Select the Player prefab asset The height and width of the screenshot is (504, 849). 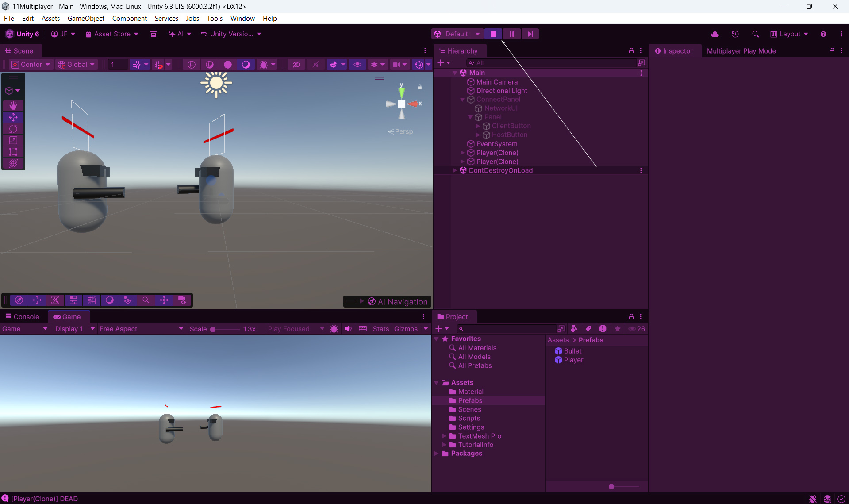pyautogui.click(x=573, y=360)
